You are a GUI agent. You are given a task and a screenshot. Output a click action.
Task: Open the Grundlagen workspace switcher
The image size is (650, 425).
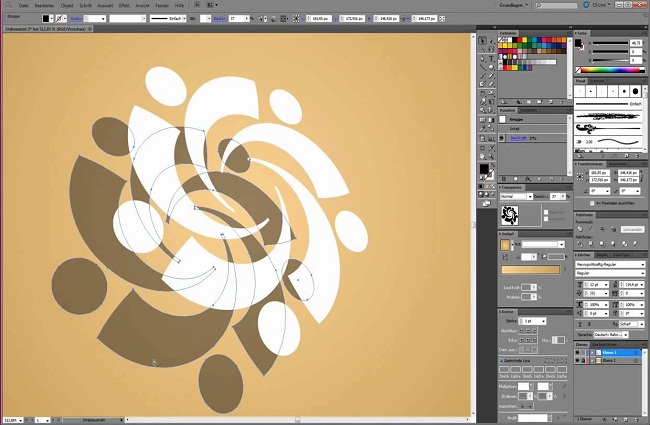point(514,5)
